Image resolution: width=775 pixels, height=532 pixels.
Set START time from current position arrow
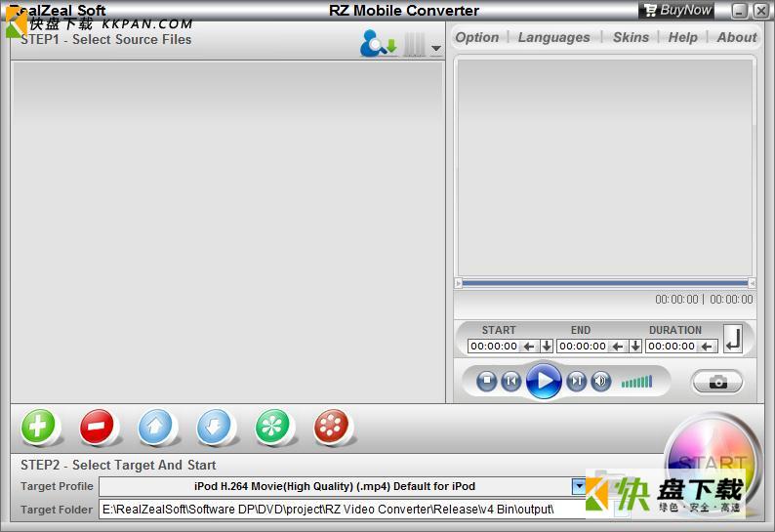pyautogui.click(x=529, y=347)
